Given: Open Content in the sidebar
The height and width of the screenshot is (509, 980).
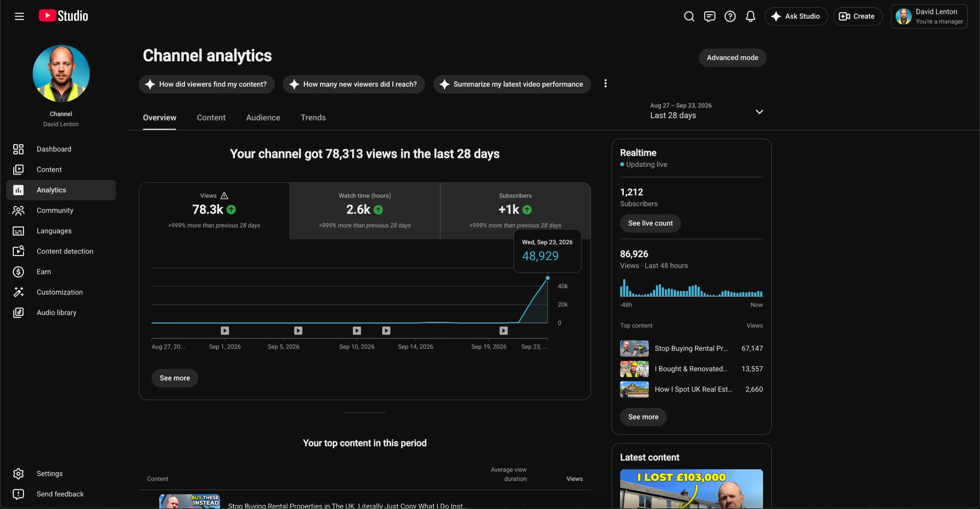Looking at the screenshot, I should point(61,170).
